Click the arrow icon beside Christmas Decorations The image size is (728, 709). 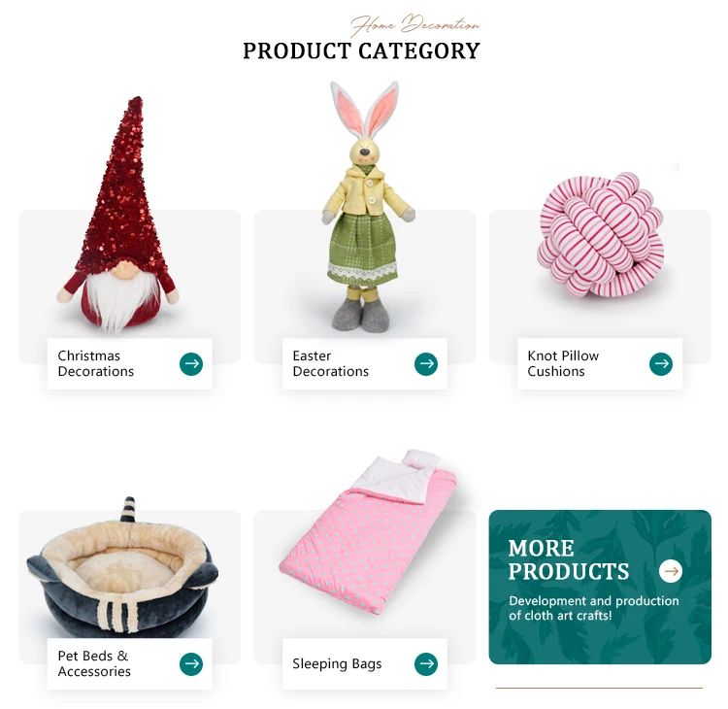[x=191, y=363]
